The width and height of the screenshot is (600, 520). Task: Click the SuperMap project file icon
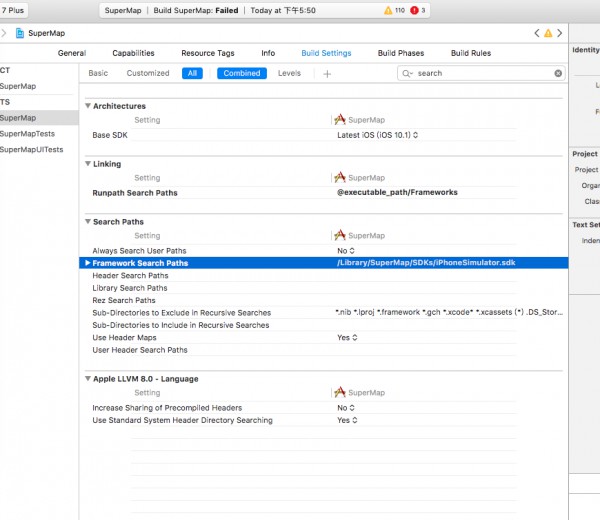[20, 33]
